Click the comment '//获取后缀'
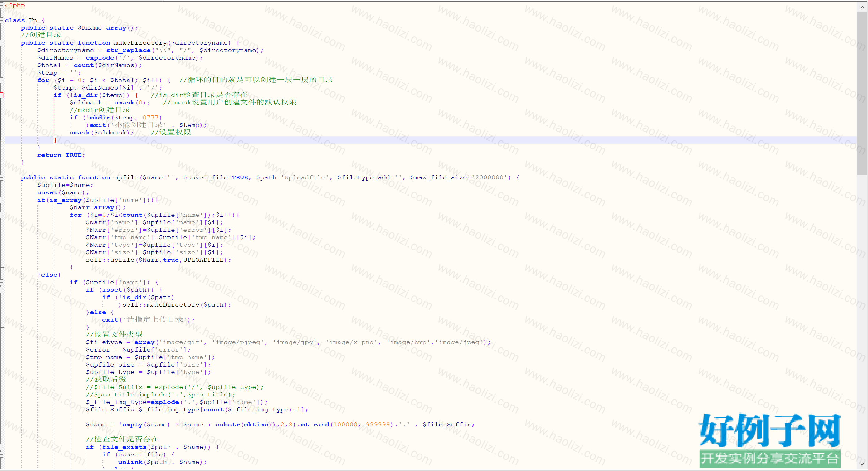Screen dimensions: 868x471 106,379
